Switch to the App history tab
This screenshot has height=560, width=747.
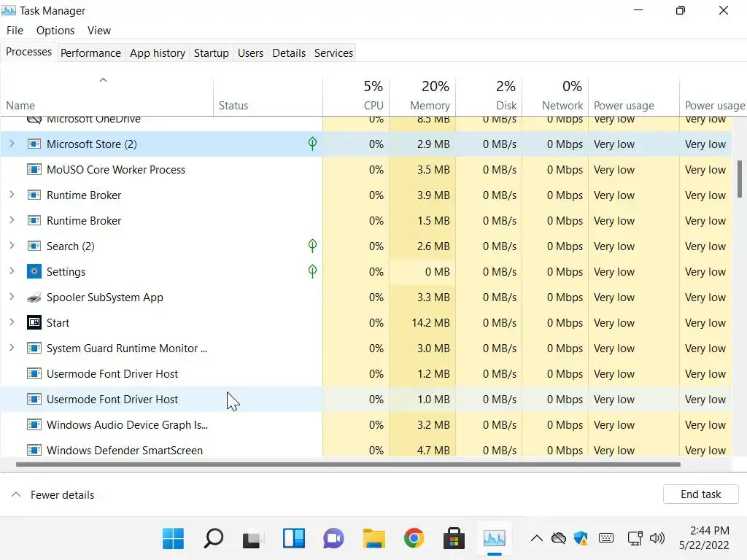(158, 52)
